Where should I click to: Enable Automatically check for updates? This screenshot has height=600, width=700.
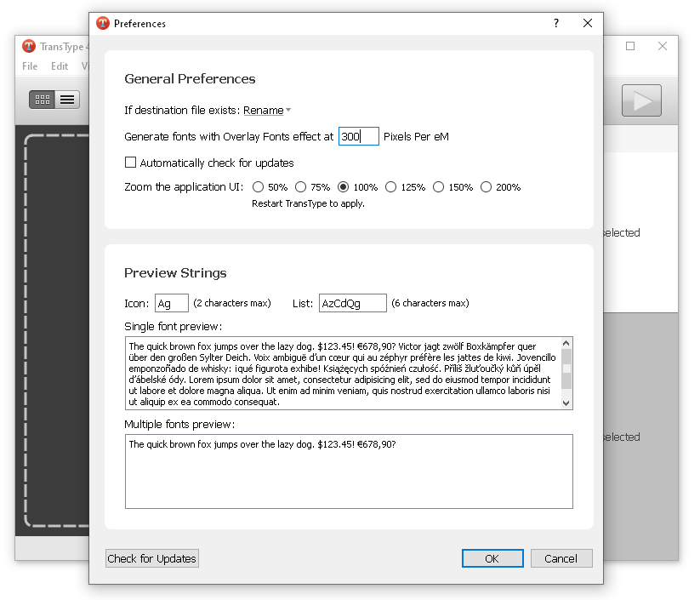pyautogui.click(x=130, y=163)
